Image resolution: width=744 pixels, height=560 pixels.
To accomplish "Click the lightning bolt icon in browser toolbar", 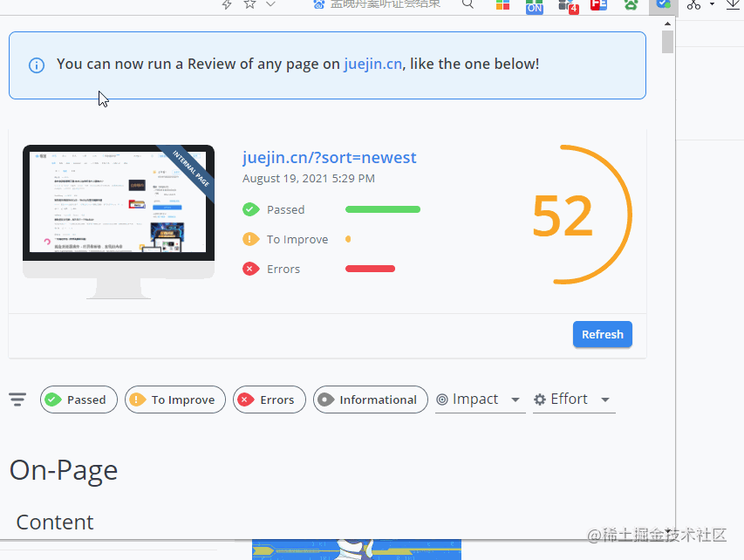I will (227, 4).
